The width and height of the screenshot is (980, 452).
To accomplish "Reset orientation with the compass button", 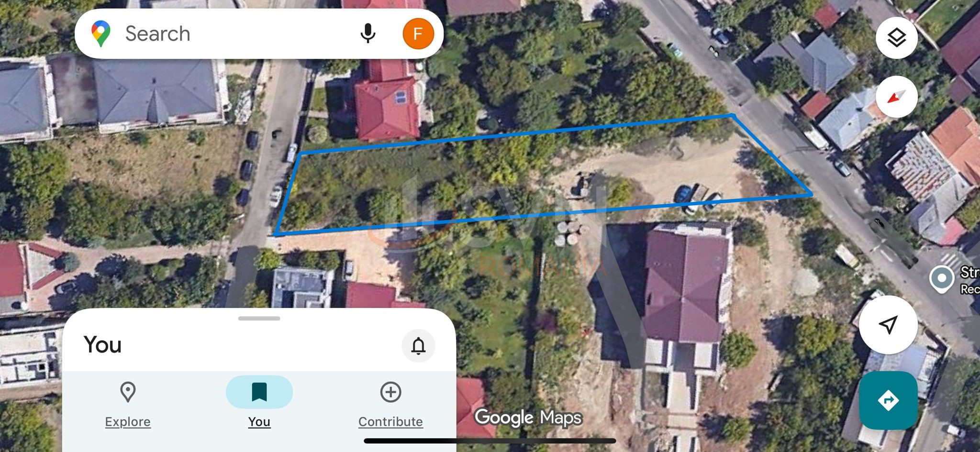I will tap(896, 97).
